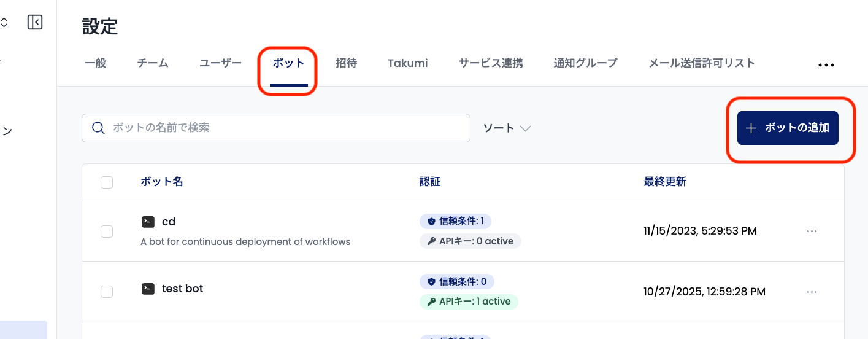This screenshot has width=868, height=339.
Task: Focus the ボットの名前で検索 search field
Action: pos(276,128)
